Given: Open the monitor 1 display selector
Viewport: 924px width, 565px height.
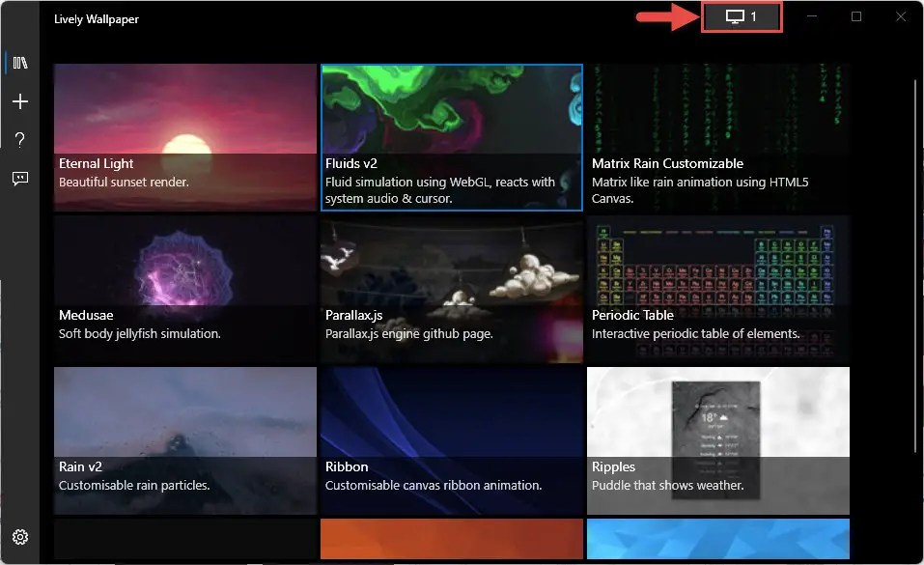Looking at the screenshot, I should click(x=742, y=16).
